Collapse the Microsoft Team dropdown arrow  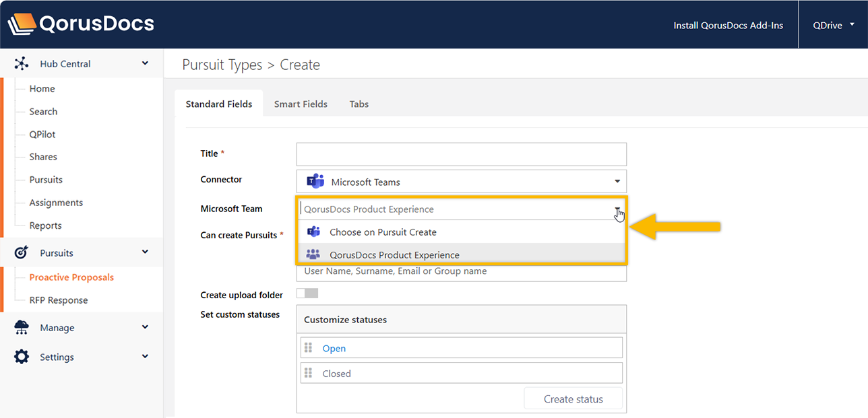pyautogui.click(x=617, y=209)
